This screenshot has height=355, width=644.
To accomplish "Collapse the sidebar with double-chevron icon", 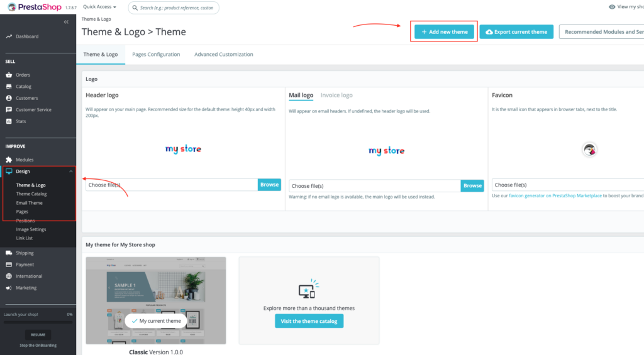I will (x=66, y=22).
